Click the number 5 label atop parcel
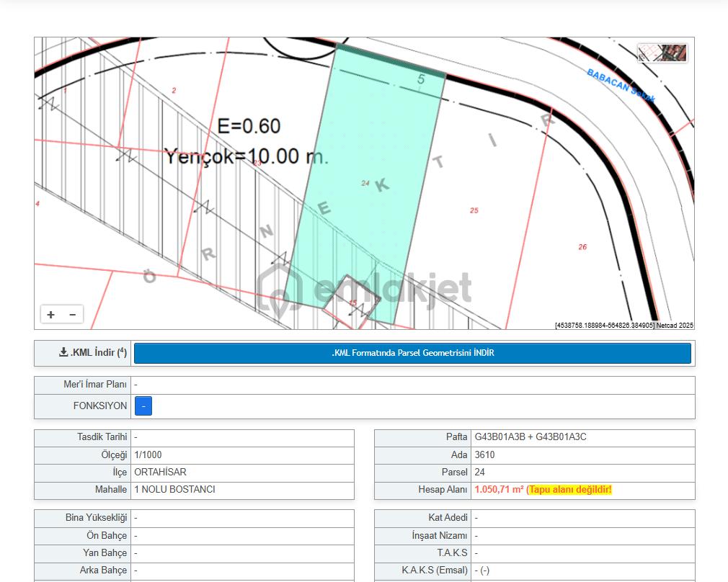728x582 pixels. click(421, 79)
